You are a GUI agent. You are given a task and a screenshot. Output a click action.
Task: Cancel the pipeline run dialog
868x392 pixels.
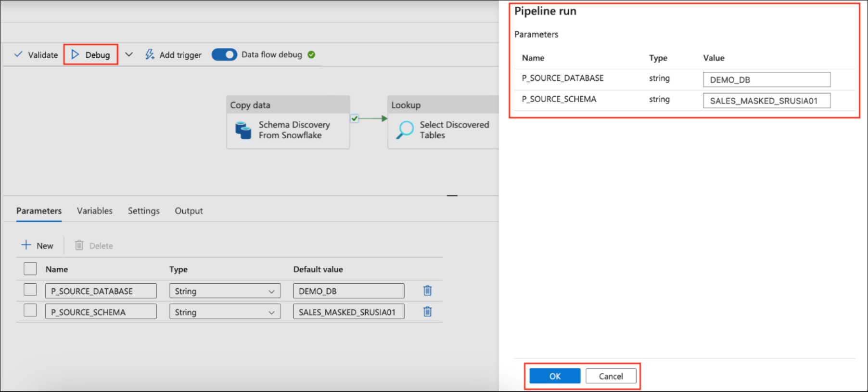pyautogui.click(x=611, y=376)
